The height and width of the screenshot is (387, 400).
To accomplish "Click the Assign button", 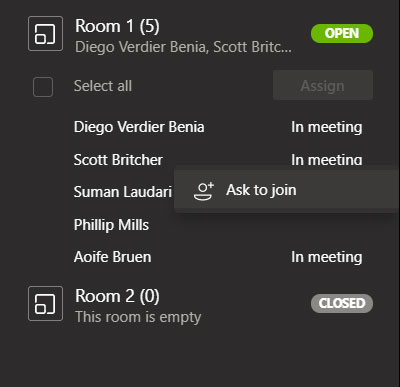I will pos(323,85).
